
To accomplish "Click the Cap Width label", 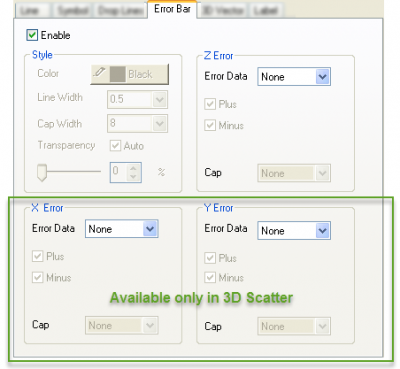I will click(x=60, y=124).
